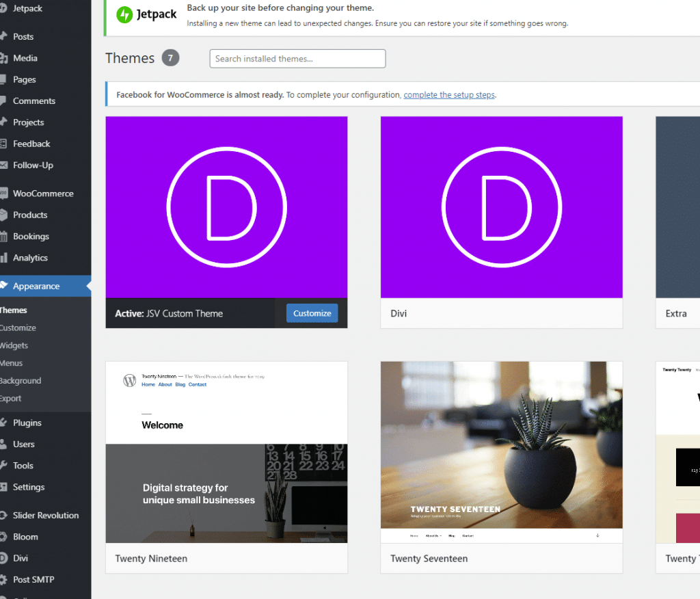Open the Themes submenu entry
700x599 pixels.
[14, 310]
